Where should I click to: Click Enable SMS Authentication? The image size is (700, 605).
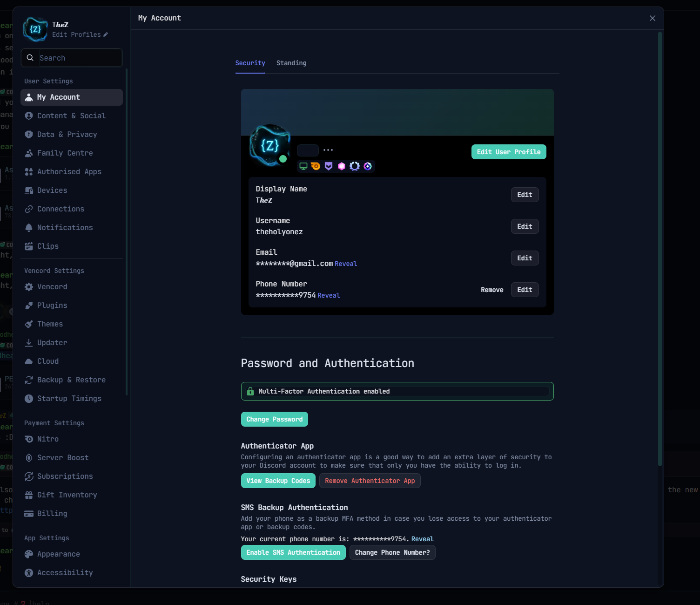pyautogui.click(x=293, y=552)
